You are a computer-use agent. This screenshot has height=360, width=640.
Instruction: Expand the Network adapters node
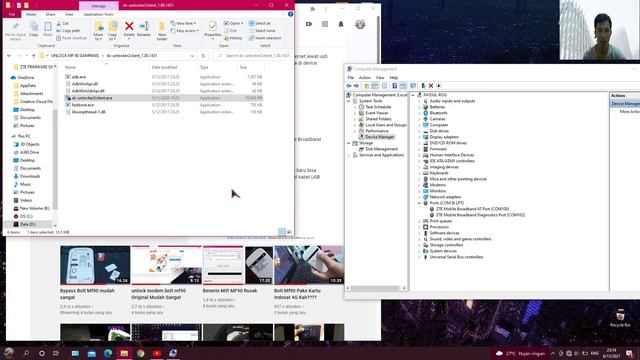(419, 197)
